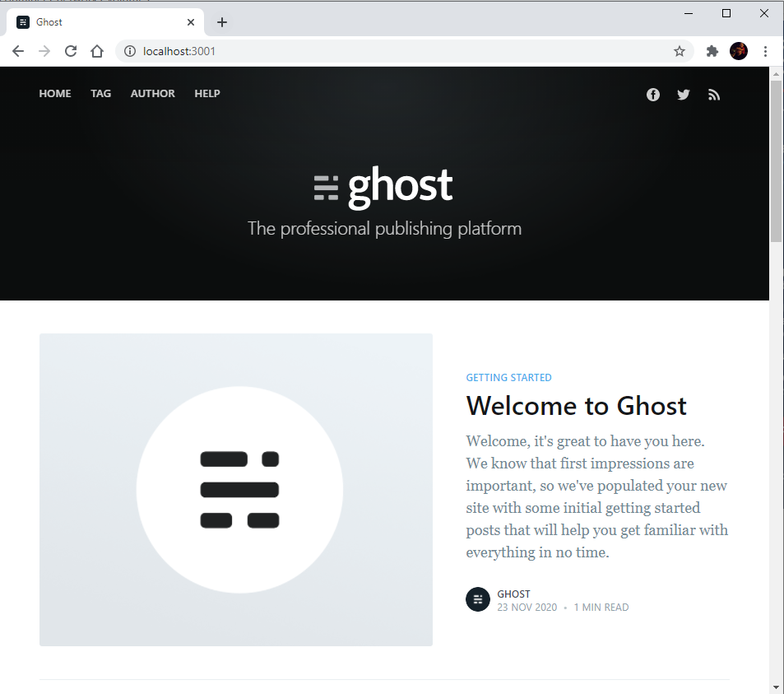This screenshot has width=784, height=694.
Task: Click the ghost logo in header
Action: coord(383,187)
